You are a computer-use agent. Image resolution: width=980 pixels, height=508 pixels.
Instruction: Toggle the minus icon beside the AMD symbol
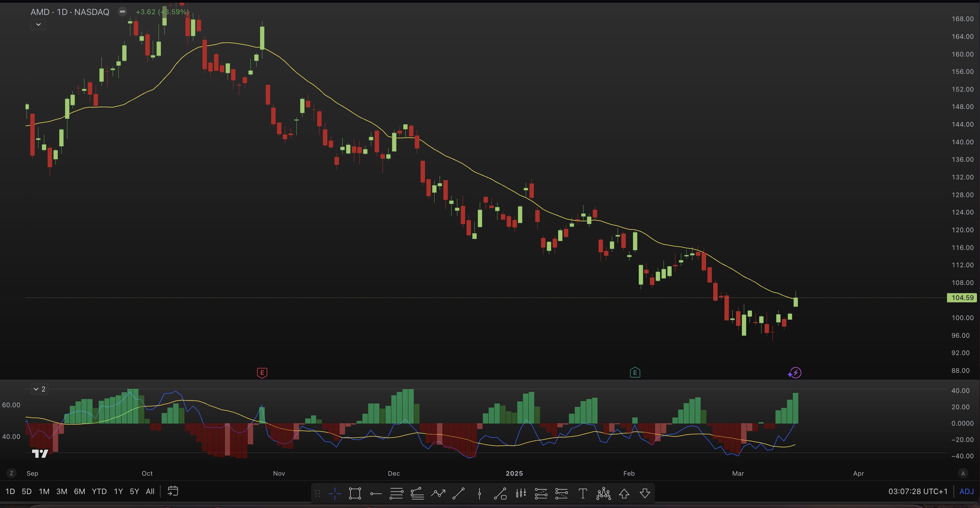coord(122,12)
